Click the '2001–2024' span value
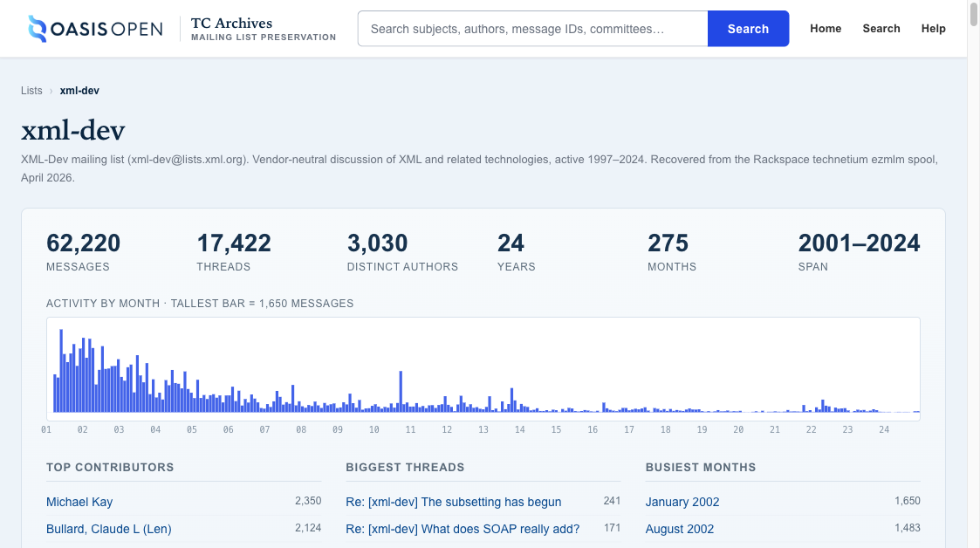Viewport: 980px width, 548px height. 859,243
